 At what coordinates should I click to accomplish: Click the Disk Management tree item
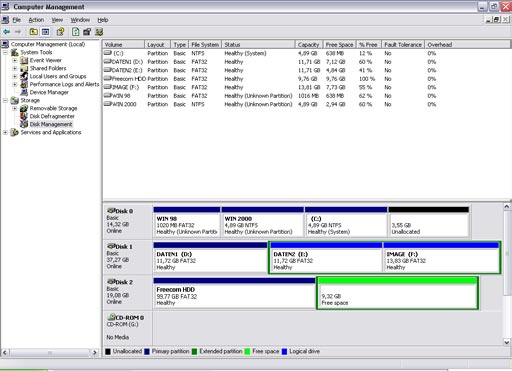coord(51,124)
